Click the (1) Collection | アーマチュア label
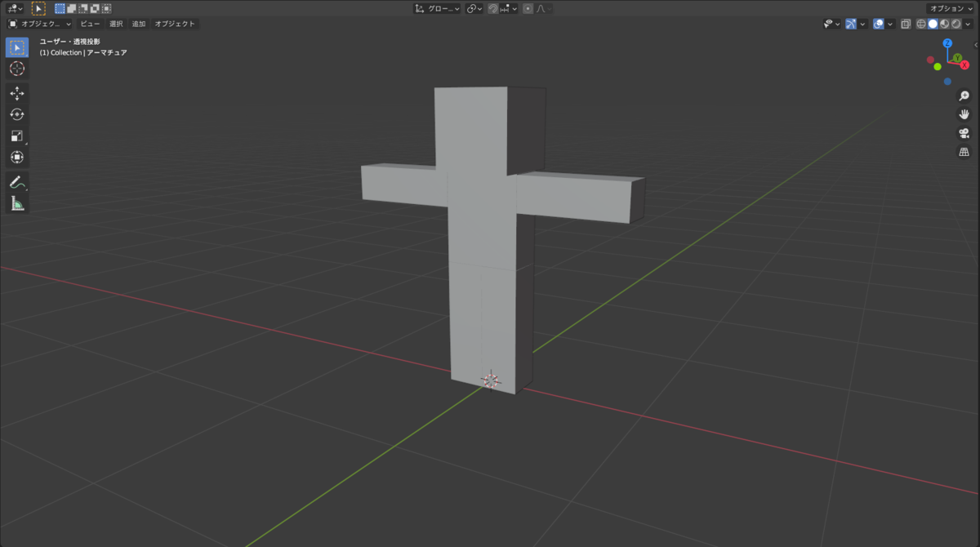 (83, 52)
